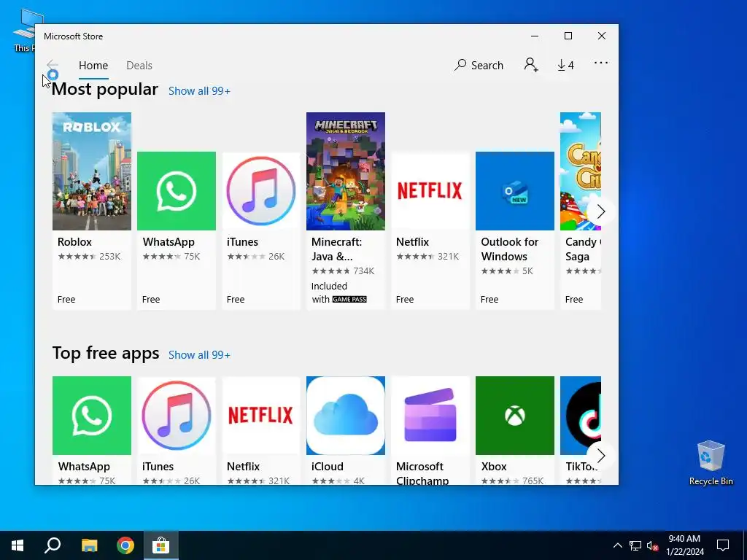
Task: Open WhatsApp icon in Top free apps
Action: pos(91,416)
